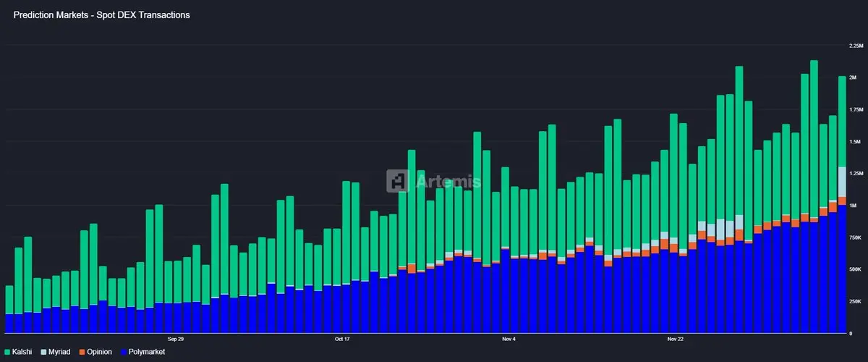Click the Oct 17 x-axis label
Screen dimensions: 868x362
click(x=342, y=339)
